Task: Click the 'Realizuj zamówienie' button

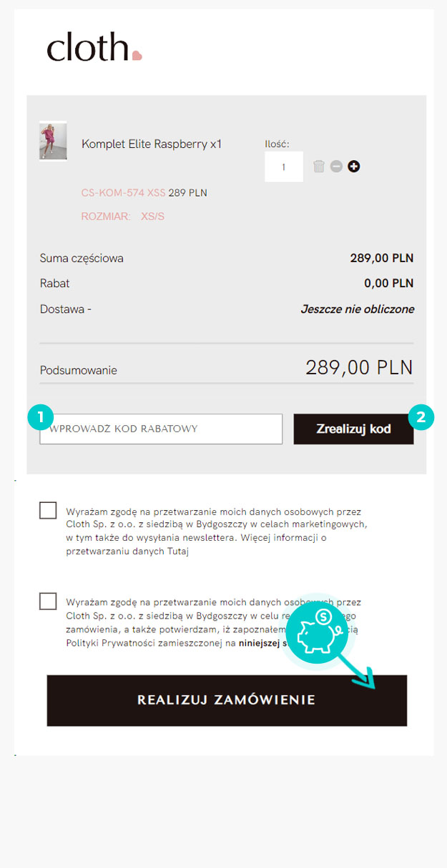Action: click(227, 700)
